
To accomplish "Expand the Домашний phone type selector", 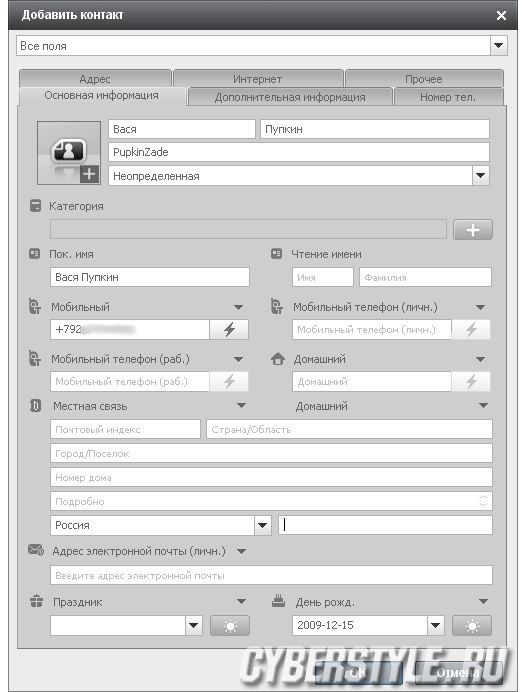I will pos(480,359).
